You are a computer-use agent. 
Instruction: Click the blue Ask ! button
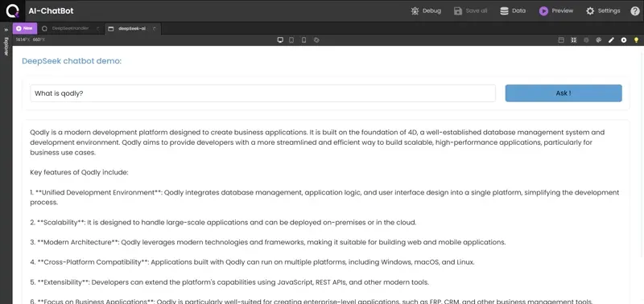[x=563, y=93]
